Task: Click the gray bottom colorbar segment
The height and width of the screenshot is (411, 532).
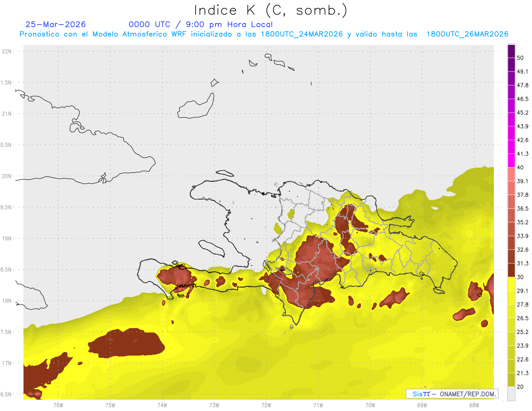Action: click(511, 393)
